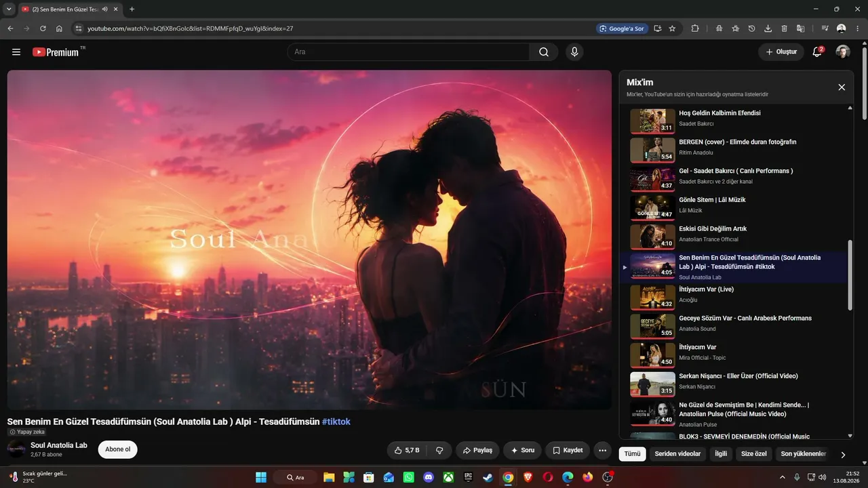Click the Paylaş share button
The width and height of the screenshot is (868, 488).
[x=477, y=450]
